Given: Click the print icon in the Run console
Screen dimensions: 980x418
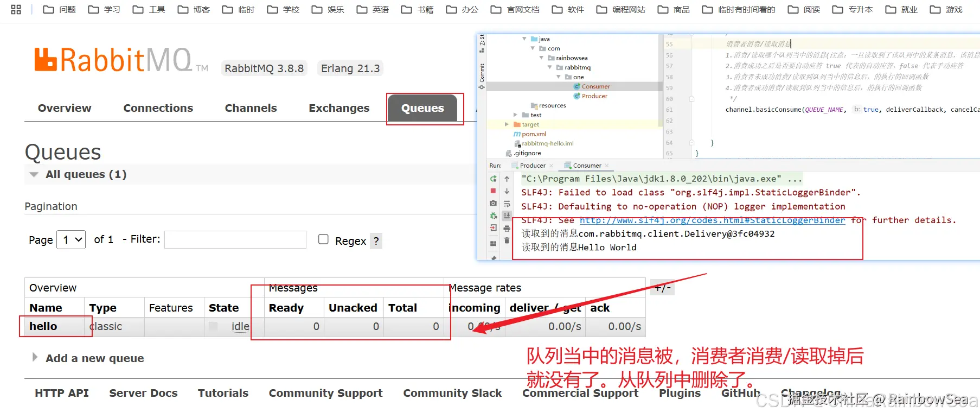Looking at the screenshot, I should 507,228.
